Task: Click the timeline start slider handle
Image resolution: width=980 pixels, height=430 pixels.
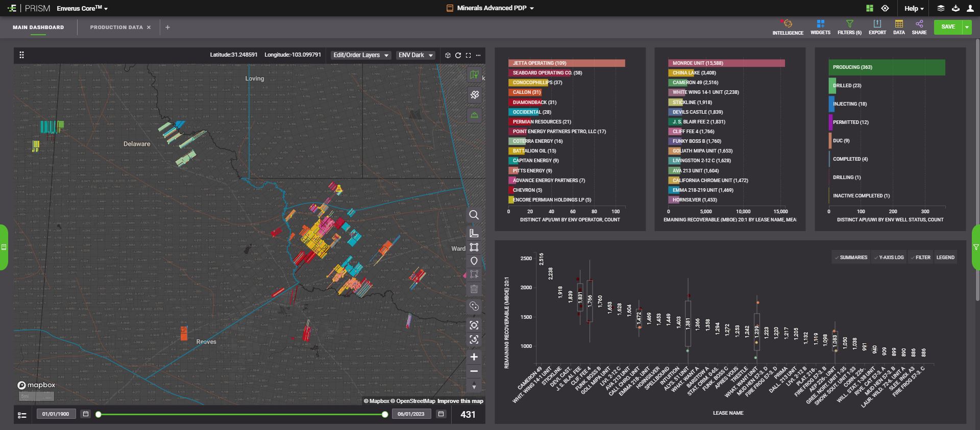Action: pos(99,415)
